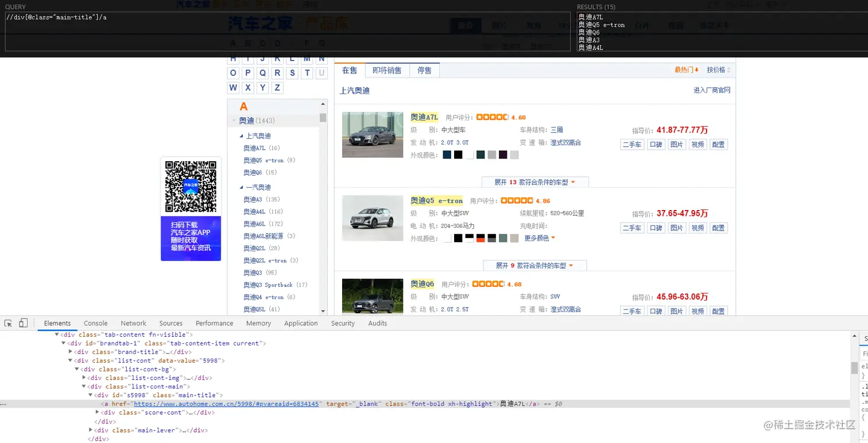The height and width of the screenshot is (443, 868).
Task: Open 视频 for 奥迪Q5 e-tron
Action: (697, 228)
